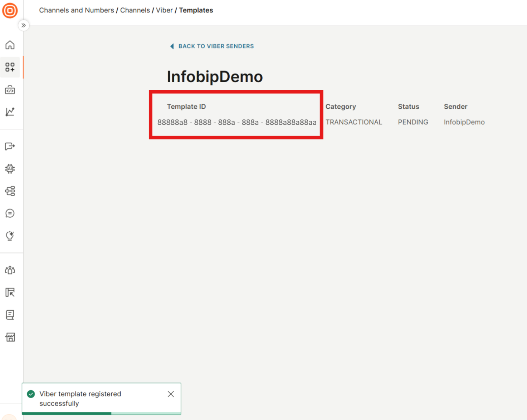Click the PENDING status value

413,122
